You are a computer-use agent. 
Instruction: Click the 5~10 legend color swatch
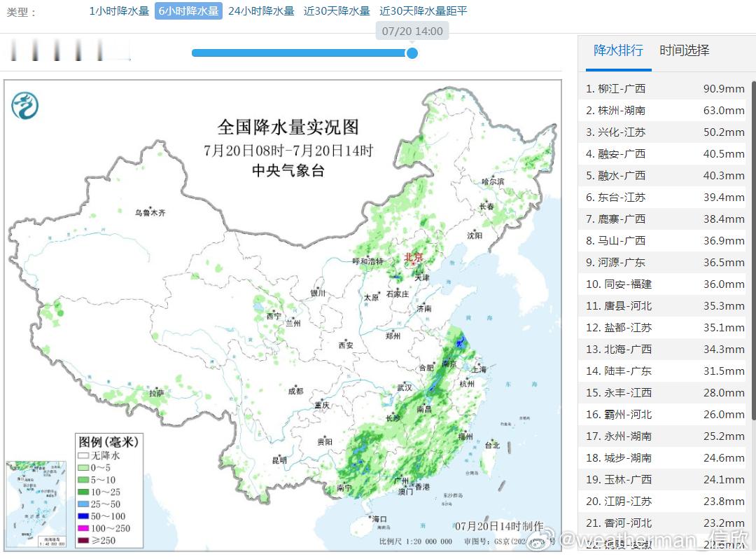[x=83, y=480]
